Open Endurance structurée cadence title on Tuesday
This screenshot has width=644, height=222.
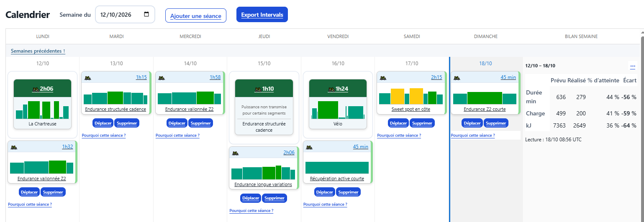pyautogui.click(x=115, y=109)
